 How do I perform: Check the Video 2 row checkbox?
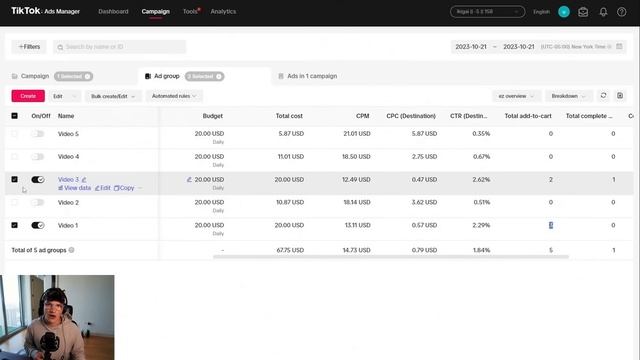coord(14,202)
